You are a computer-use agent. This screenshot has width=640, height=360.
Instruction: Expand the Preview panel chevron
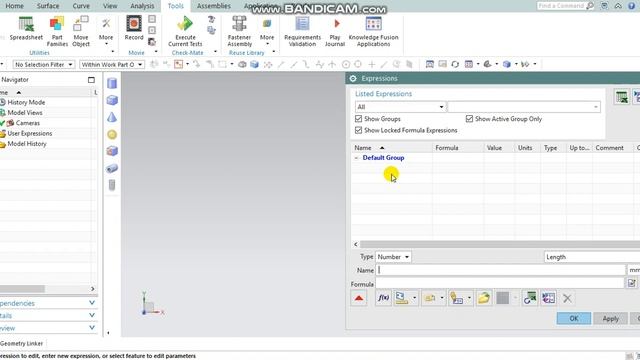click(92, 328)
